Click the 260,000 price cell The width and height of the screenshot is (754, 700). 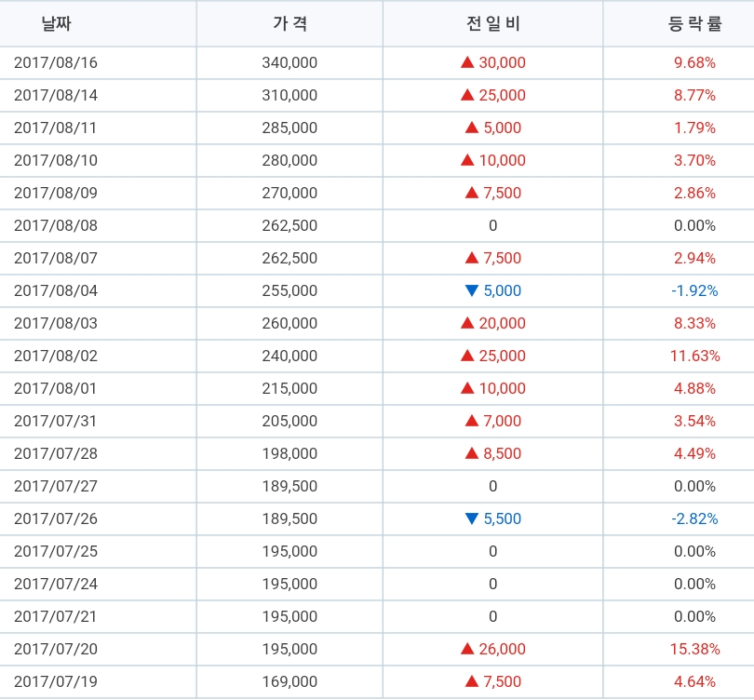tap(289, 323)
